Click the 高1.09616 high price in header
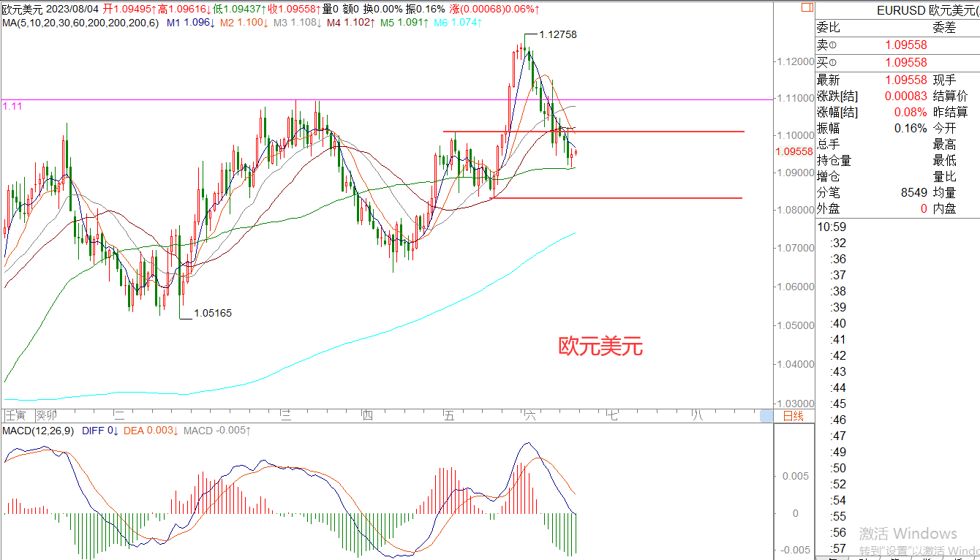Screen dimensions: 980x560 [184, 9]
